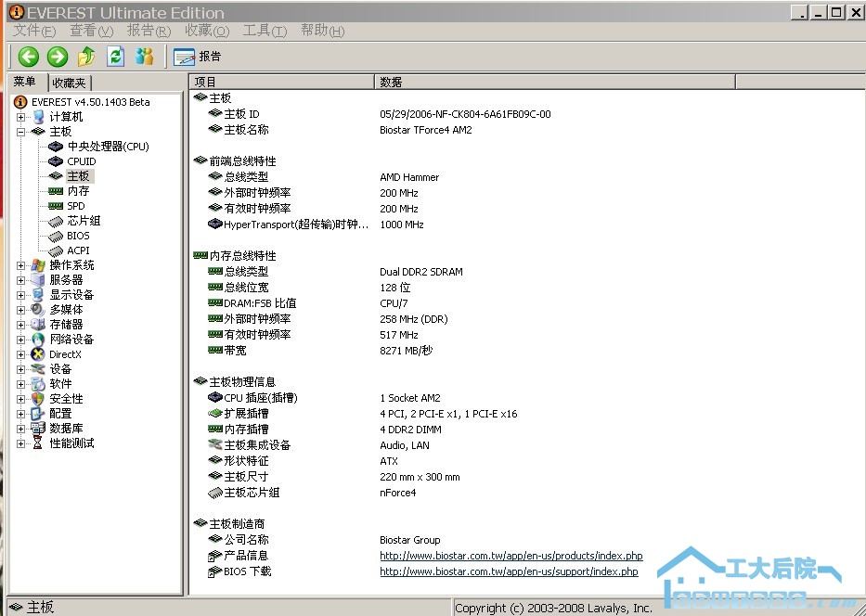Open the BIOS download support link
This screenshot has width=866, height=616.
(509, 571)
